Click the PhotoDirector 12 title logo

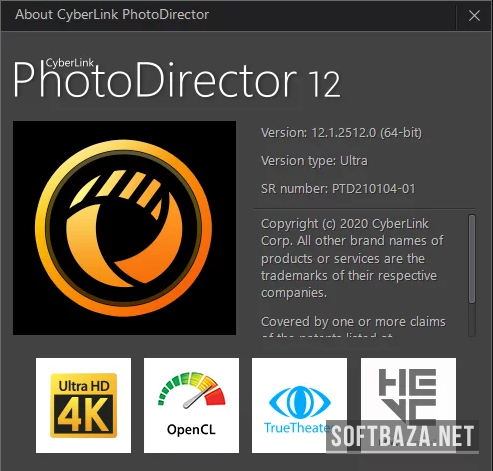point(177,79)
